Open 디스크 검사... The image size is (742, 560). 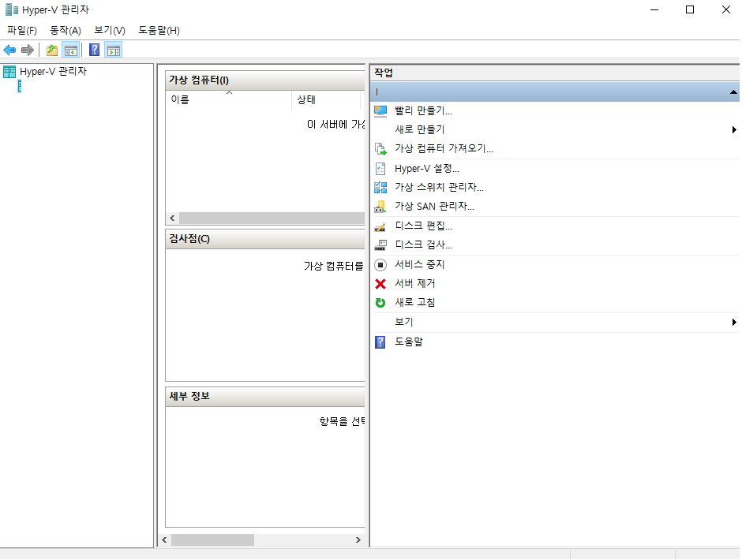(x=424, y=245)
